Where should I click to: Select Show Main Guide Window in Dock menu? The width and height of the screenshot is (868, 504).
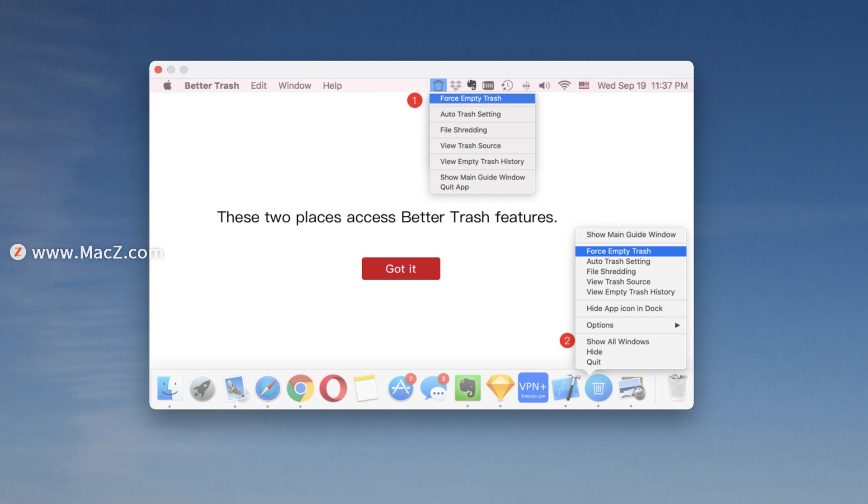click(x=631, y=234)
